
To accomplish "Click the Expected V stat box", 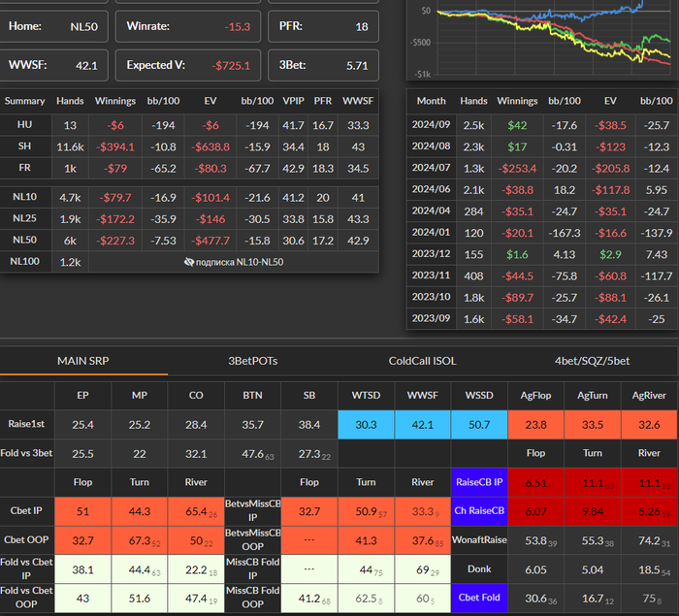I will click(188, 65).
